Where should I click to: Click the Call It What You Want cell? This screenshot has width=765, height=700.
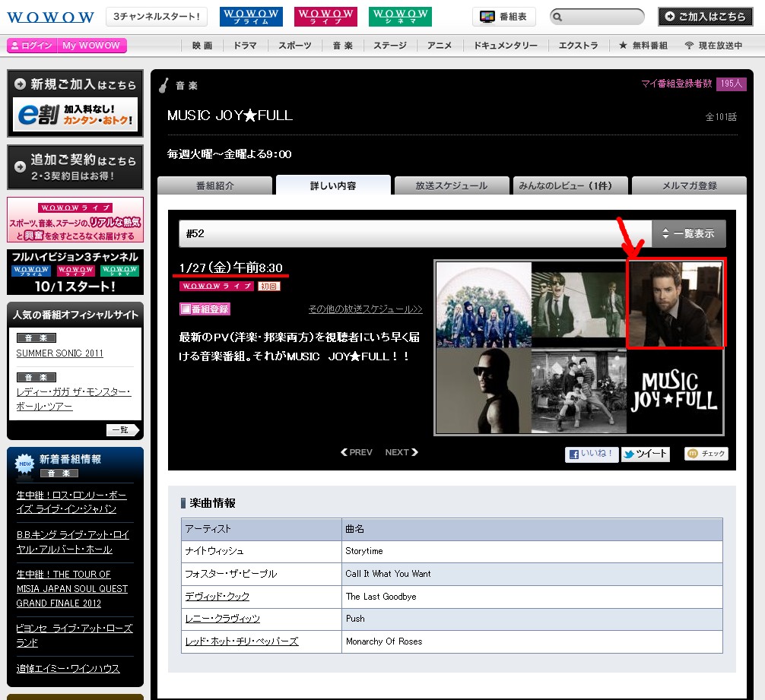click(532, 574)
